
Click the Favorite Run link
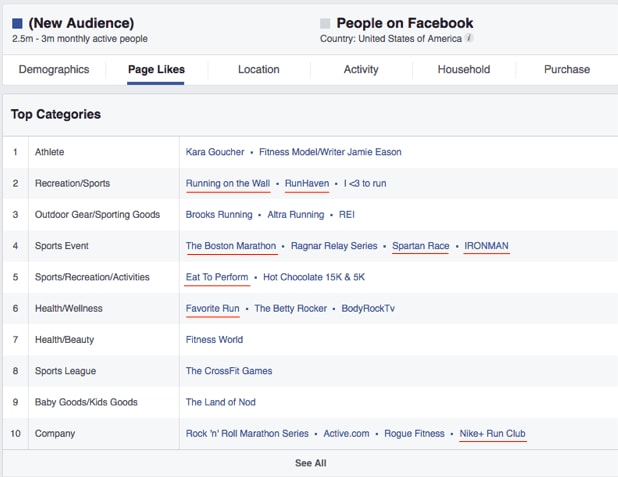(212, 308)
